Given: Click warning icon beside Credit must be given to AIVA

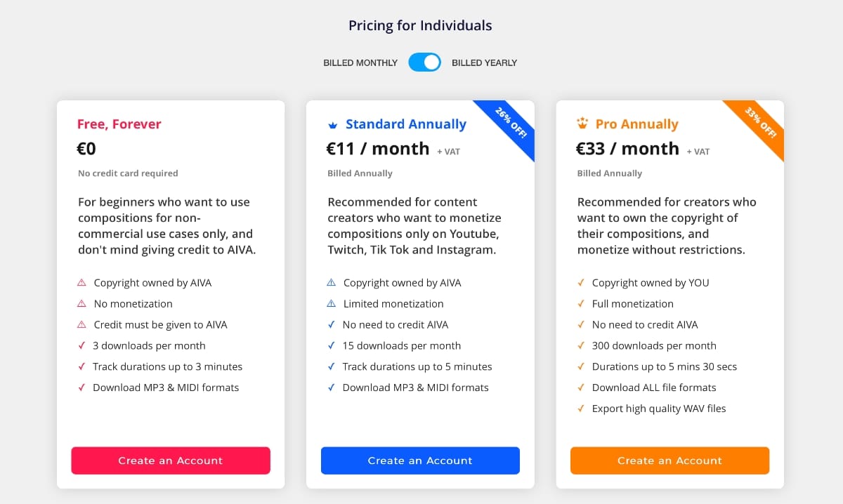Looking at the screenshot, I should coord(81,325).
